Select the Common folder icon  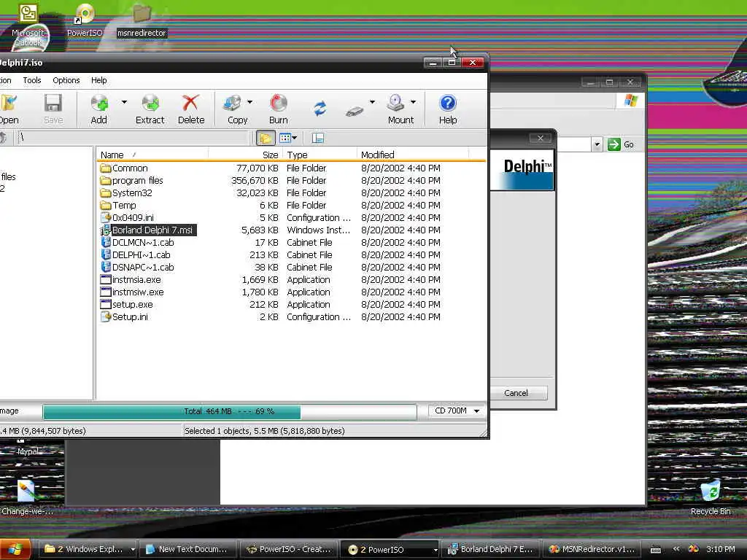(105, 168)
